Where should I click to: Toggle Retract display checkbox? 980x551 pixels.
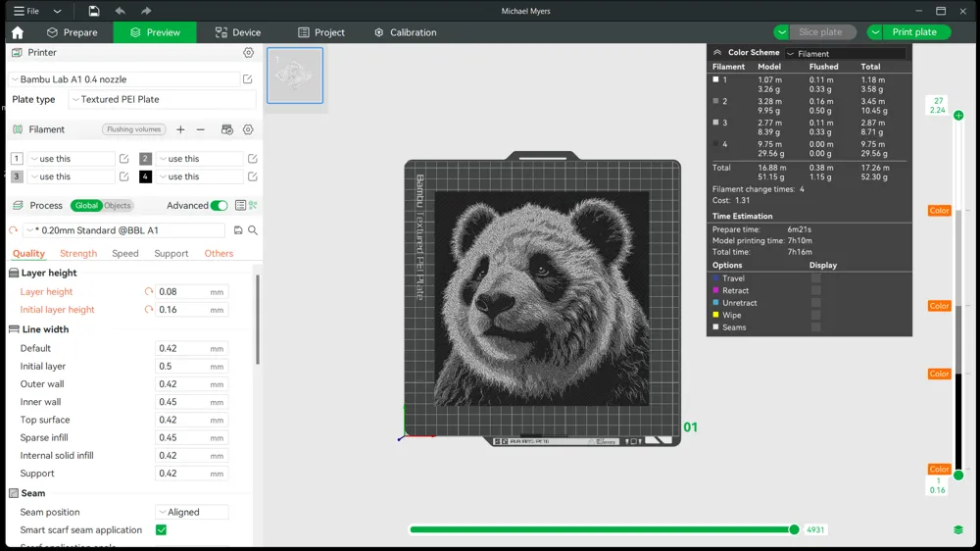(x=815, y=290)
